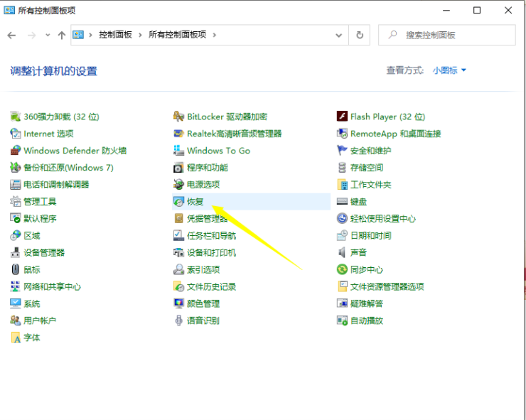
Task: Open BitLocker 驱动器加密 icon
Action: tap(179, 117)
